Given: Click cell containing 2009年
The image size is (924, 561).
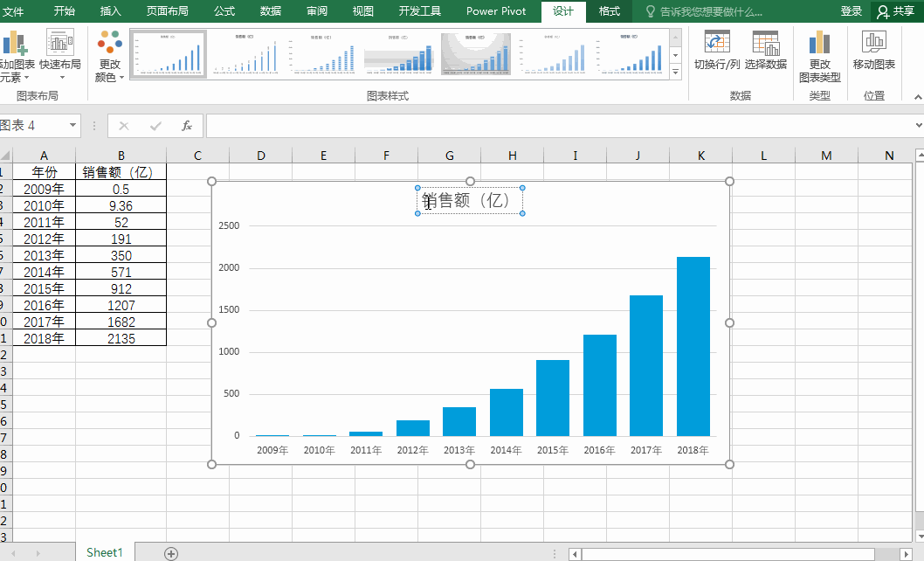Looking at the screenshot, I should [x=44, y=190].
